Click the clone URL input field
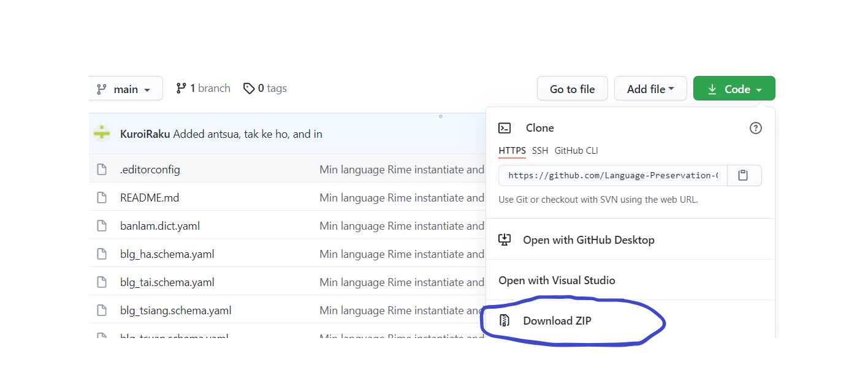The width and height of the screenshot is (868, 392). tap(613, 175)
